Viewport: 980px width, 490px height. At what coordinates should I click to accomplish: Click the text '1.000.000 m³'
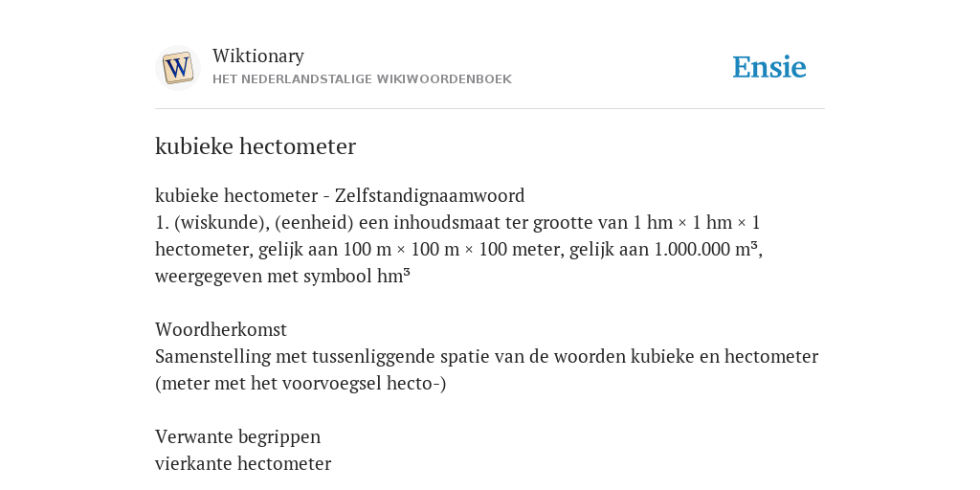705,250
